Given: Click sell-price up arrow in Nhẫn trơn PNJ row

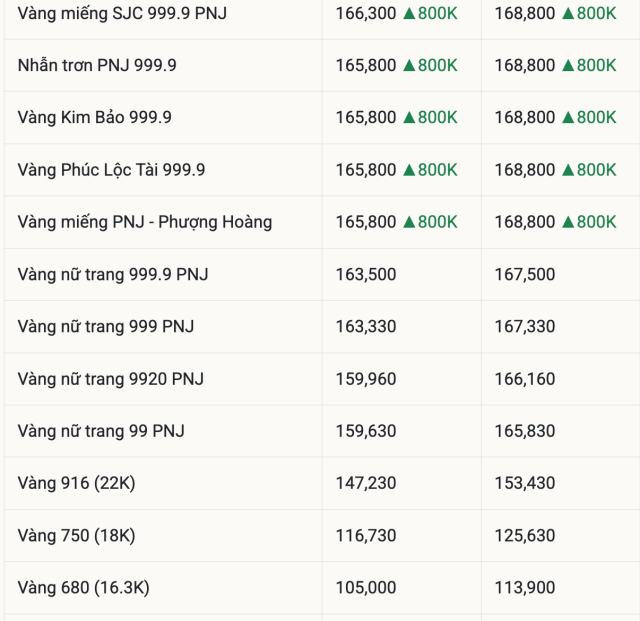Looking at the screenshot, I should 567,65.
